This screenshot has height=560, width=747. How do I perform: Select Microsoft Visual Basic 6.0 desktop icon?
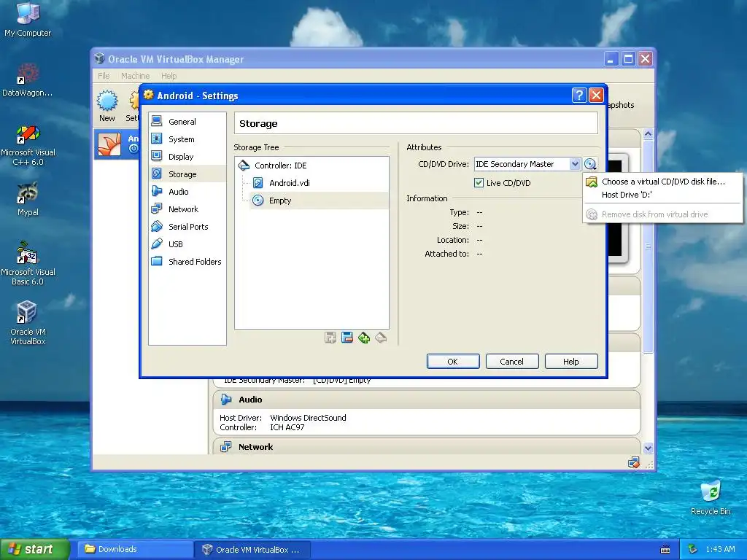(28, 263)
